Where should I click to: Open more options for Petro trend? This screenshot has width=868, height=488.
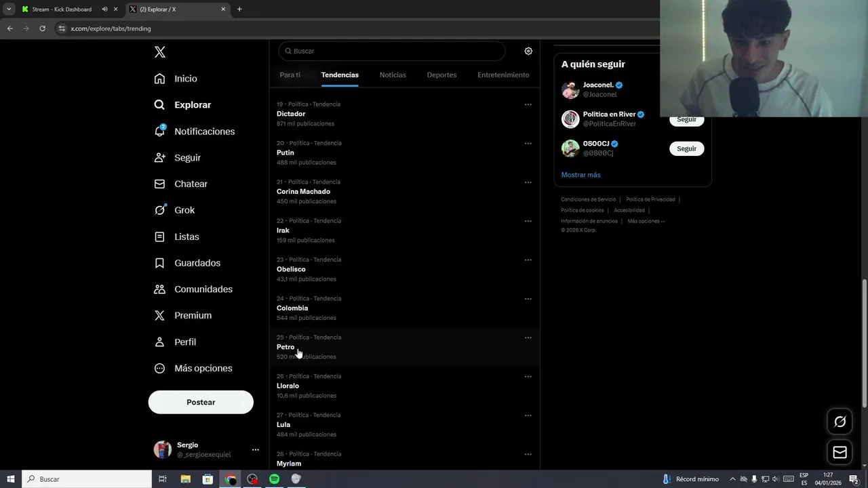coord(528,338)
